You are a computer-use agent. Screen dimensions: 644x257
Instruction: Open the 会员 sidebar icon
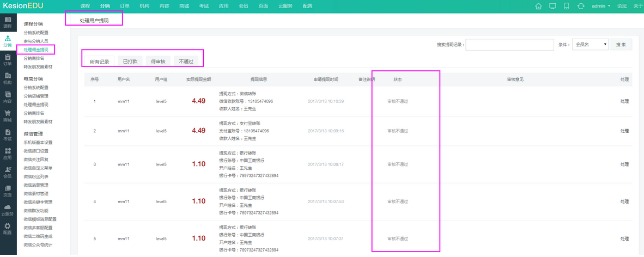[8, 172]
